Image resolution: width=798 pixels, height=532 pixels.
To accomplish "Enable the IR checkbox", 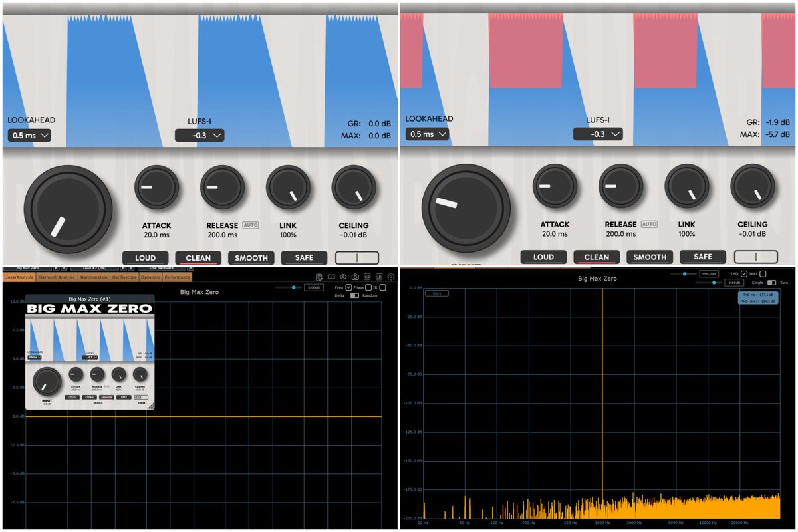I will (x=382, y=287).
